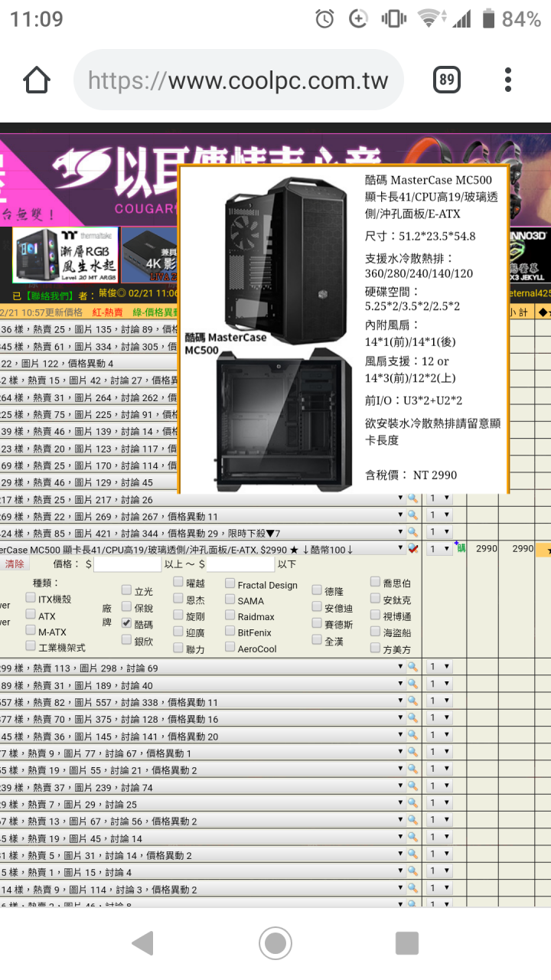551x980 pixels.
Task: Uncheck the 酷碼 brand checkbox
Action: [x=126, y=623]
